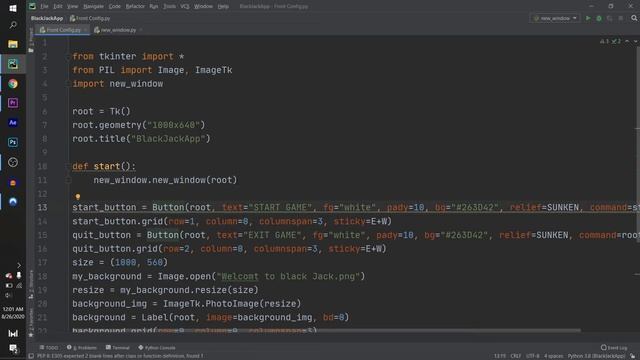This screenshot has height=360, width=640.
Task: Click the line:column position indicator
Action: point(500,356)
